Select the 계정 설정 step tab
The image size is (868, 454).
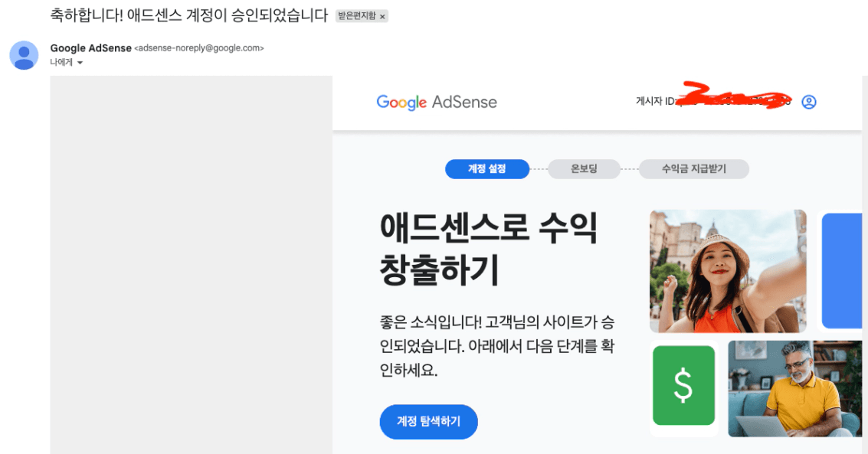(x=487, y=168)
